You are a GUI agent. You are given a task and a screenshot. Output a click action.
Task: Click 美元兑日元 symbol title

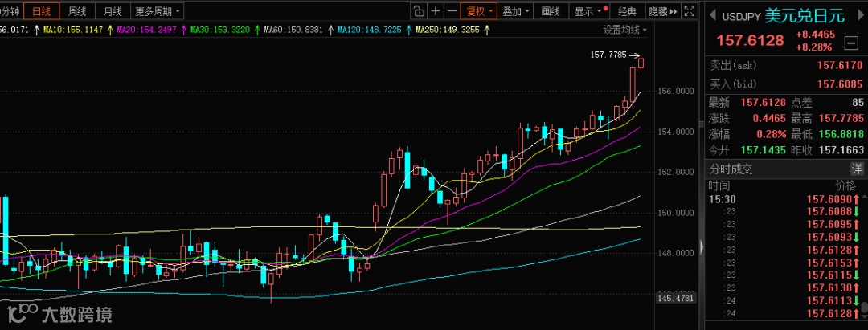805,16
